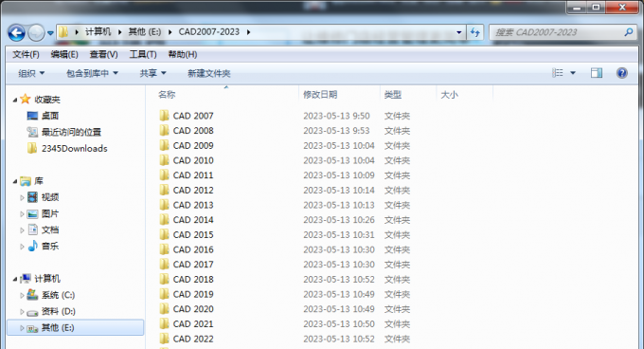Viewport: 644px width, 349px height.
Task: Select the CAD 2014 folder icon
Action: pyautogui.click(x=164, y=219)
